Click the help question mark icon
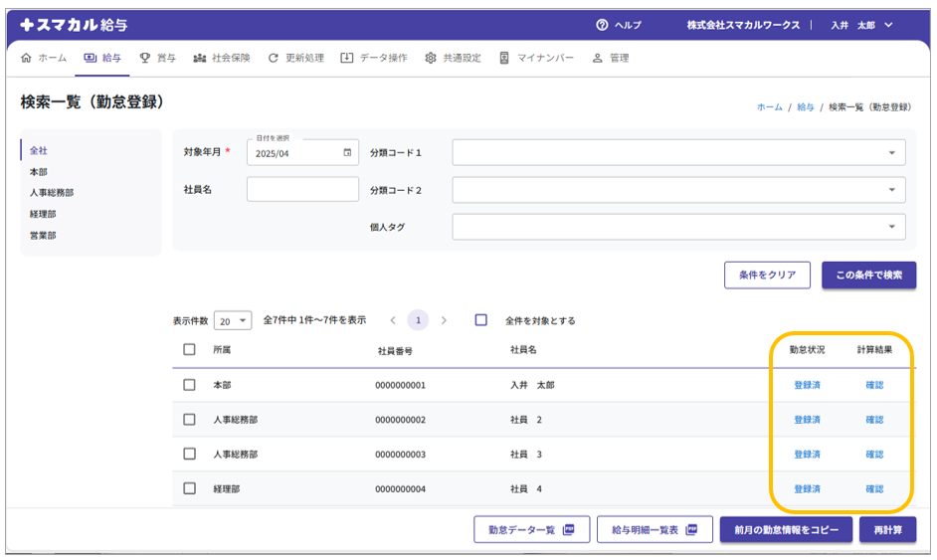This screenshot has width=937, height=560. coord(602,25)
